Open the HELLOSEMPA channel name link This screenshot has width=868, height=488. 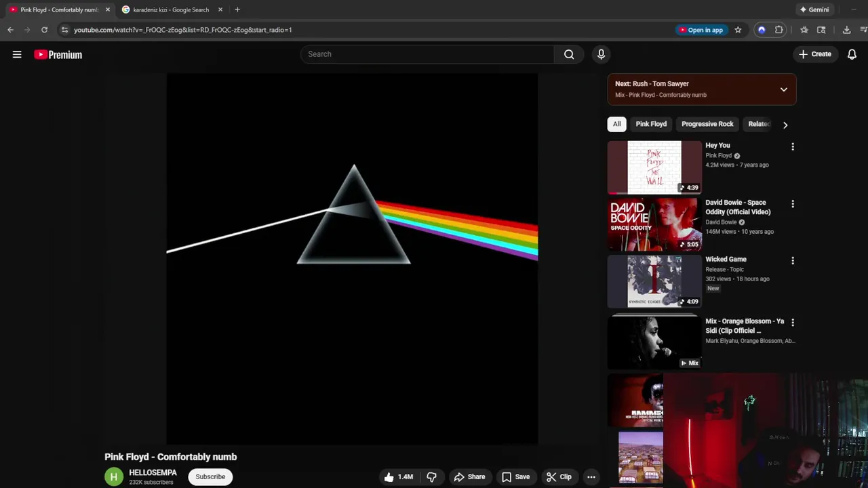(x=153, y=472)
